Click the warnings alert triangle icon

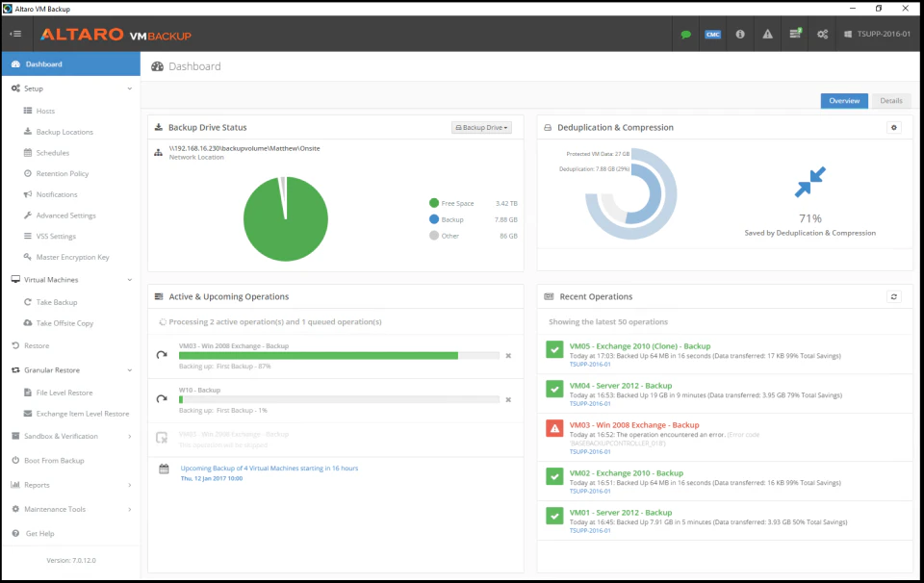[767, 34]
